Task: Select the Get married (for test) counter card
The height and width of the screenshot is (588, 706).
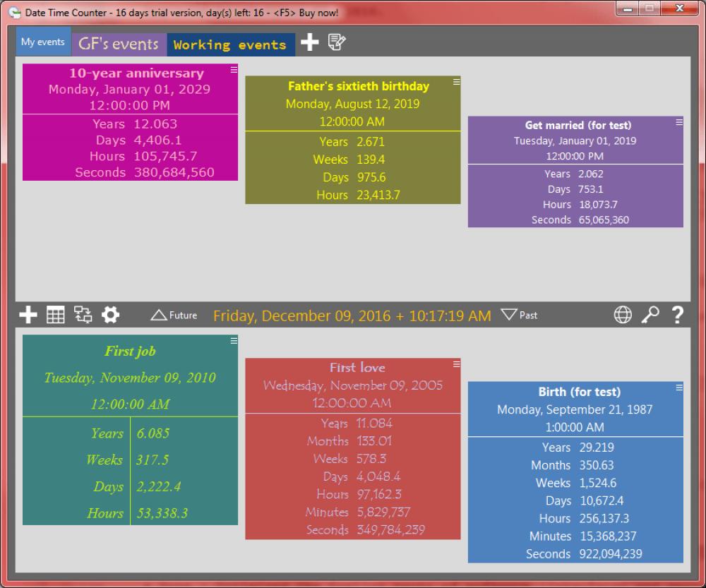Action: 575,169
